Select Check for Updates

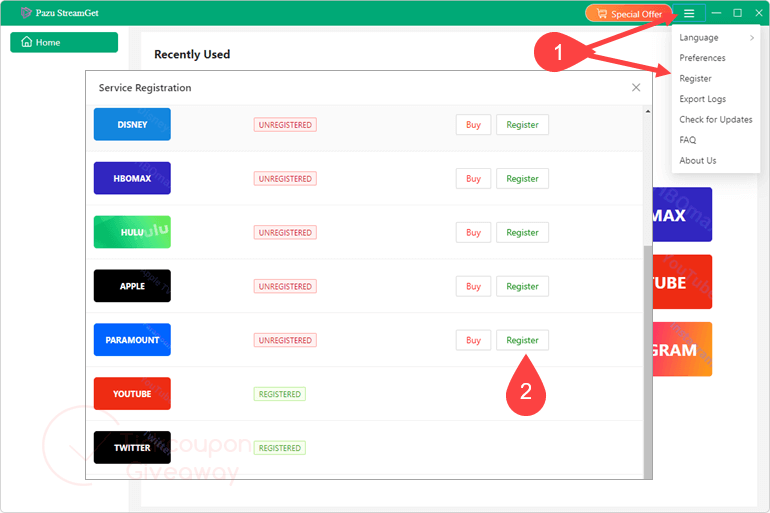coord(716,119)
